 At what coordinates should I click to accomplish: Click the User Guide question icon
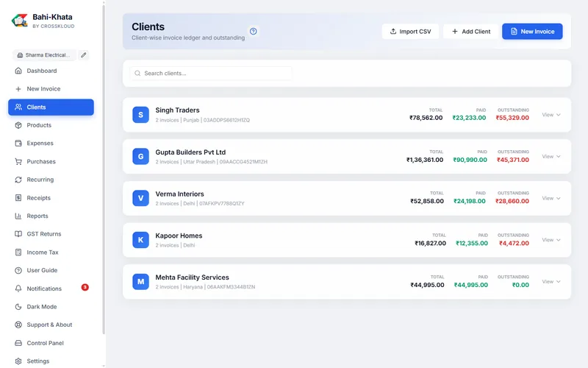[x=18, y=270]
